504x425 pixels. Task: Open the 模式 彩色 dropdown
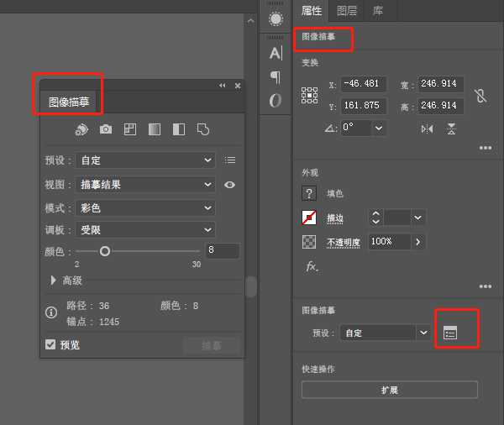(145, 208)
